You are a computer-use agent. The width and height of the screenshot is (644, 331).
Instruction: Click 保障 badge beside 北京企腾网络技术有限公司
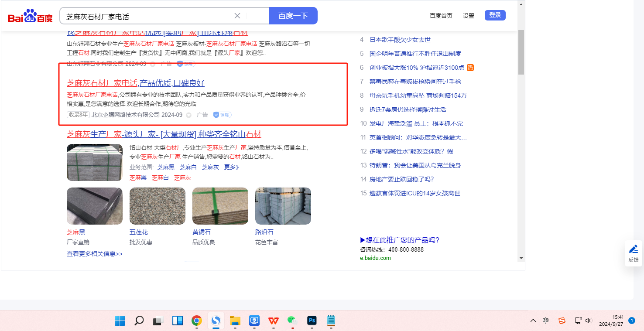click(222, 115)
